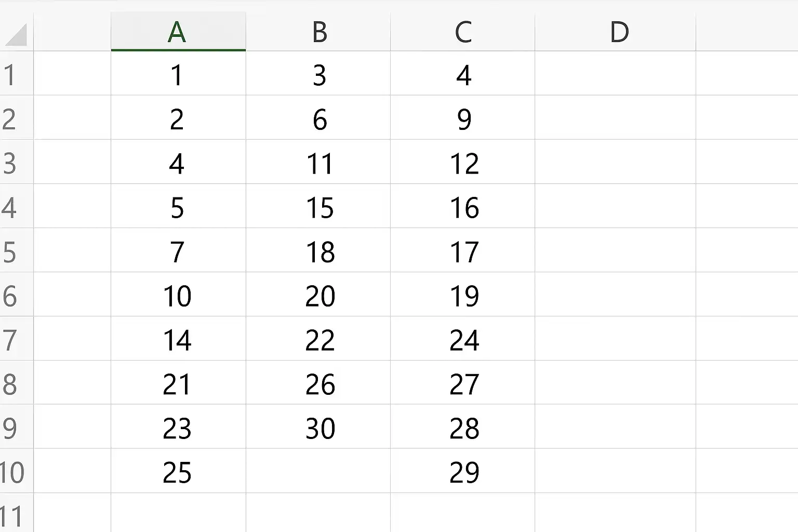The width and height of the screenshot is (798, 532).
Task: Select the cell containing 29
Action: (463, 473)
